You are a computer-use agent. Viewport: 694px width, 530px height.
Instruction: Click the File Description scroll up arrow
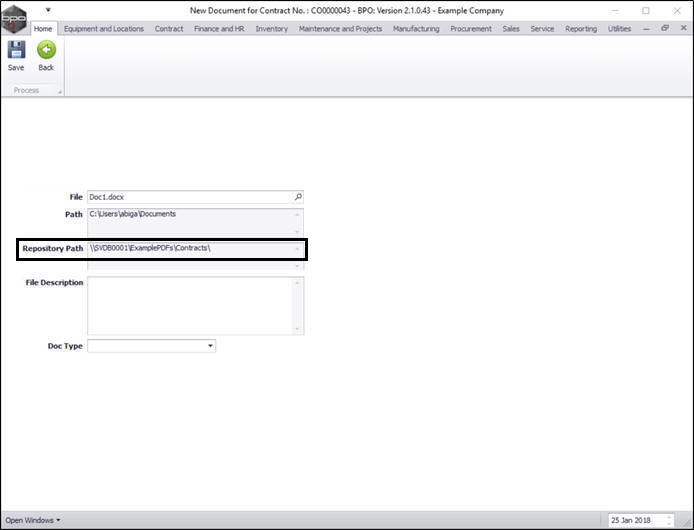[x=297, y=282]
